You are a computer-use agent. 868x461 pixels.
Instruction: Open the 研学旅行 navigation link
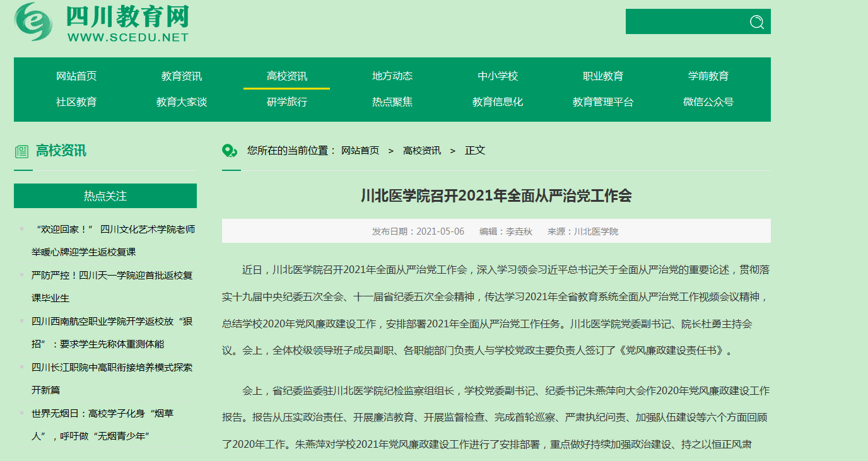coord(287,102)
